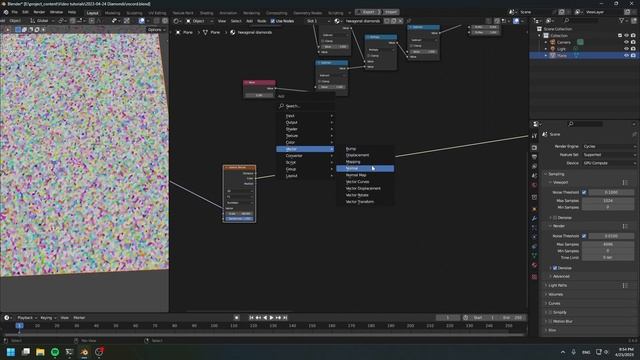Viewport: 640px width, 360px height.
Task: Open the viewport Options dropdown
Action: click(157, 29)
